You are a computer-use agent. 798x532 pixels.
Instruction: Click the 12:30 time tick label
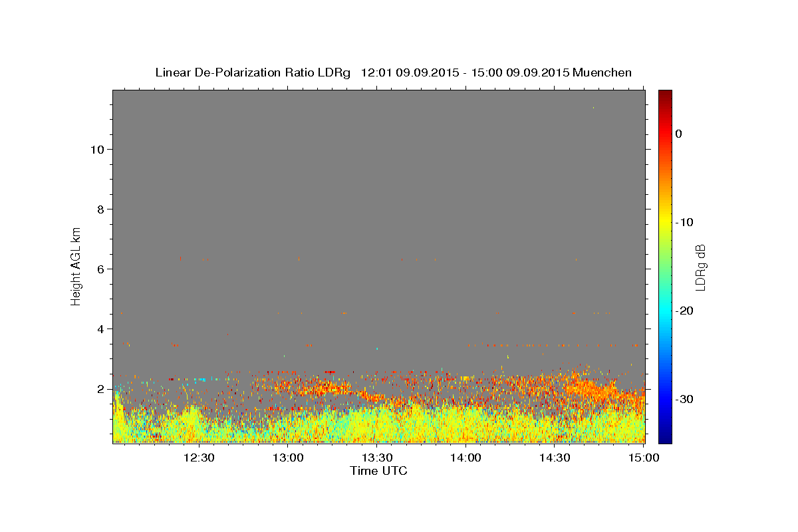[x=198, y=458]
